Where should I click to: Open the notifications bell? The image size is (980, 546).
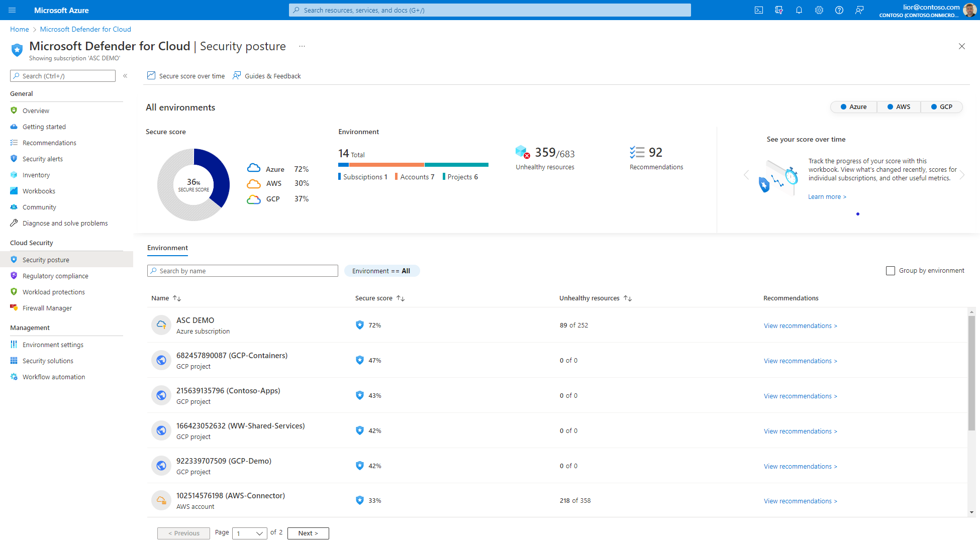[x=799, y=10]
